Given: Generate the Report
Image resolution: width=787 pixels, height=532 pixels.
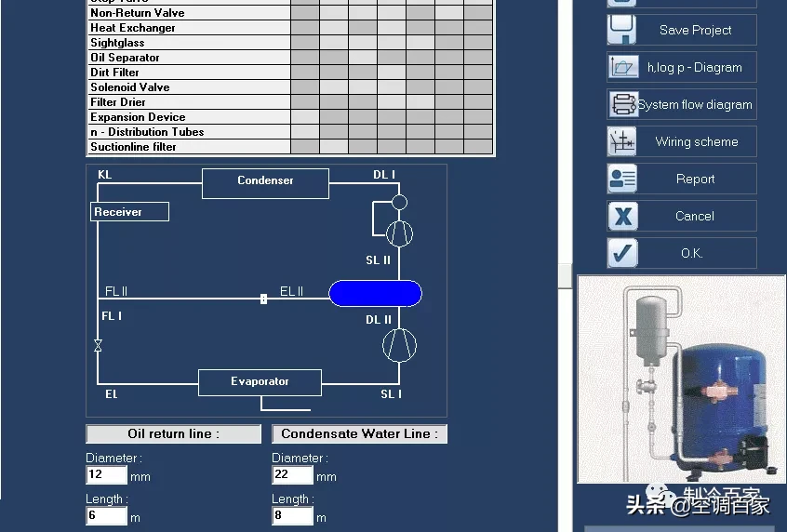Looking at the screenshot, I should click(682, 179).
